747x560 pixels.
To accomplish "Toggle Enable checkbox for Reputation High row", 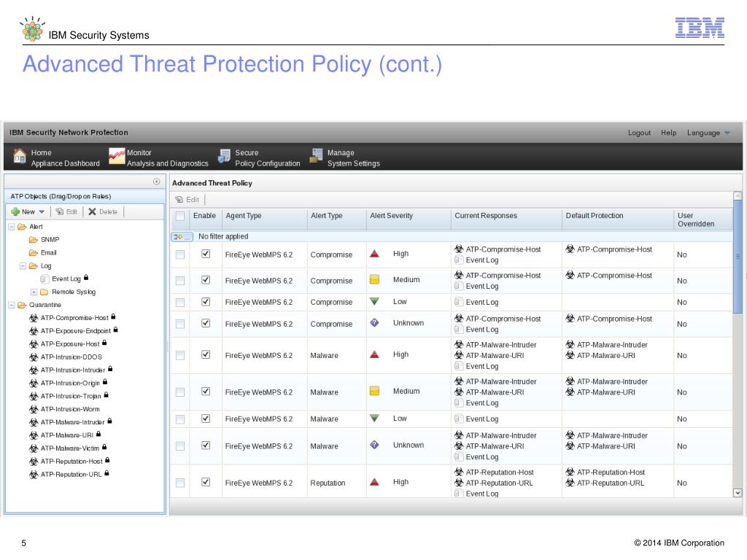I will pyautogui.click(x=206, y=483).
